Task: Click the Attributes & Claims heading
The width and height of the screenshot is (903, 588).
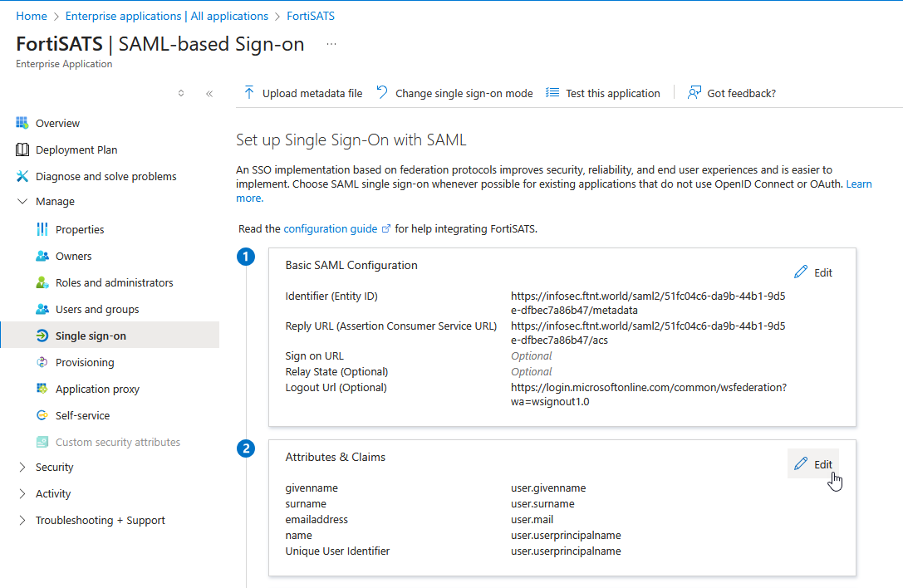Action: 335,457
